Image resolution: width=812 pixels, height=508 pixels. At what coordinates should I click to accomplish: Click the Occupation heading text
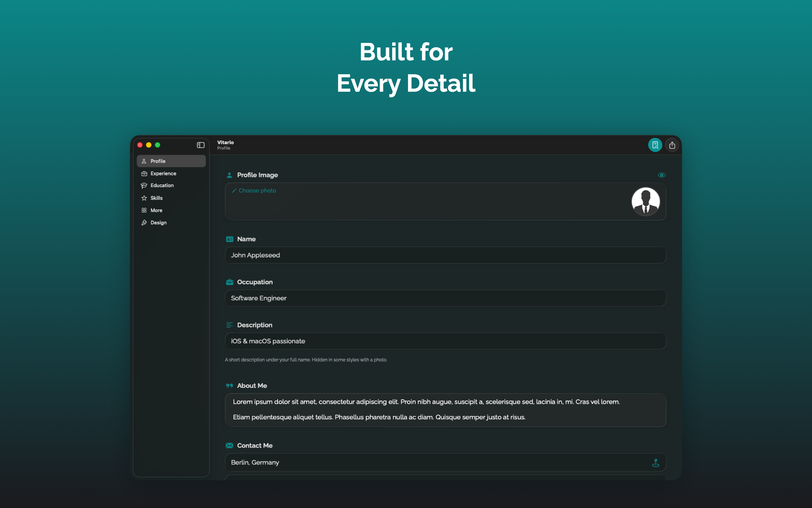tap(255, 282)
